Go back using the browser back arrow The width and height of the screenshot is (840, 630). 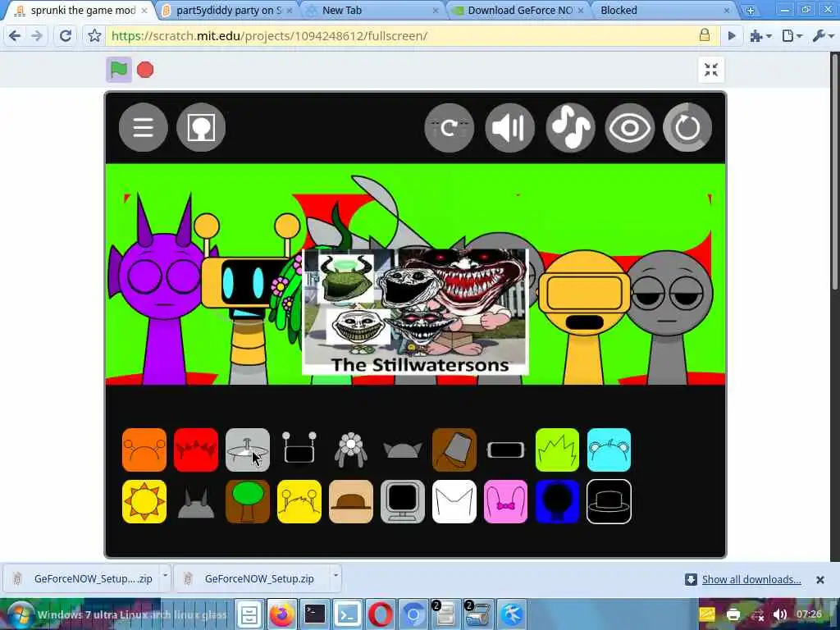(15, 36)
